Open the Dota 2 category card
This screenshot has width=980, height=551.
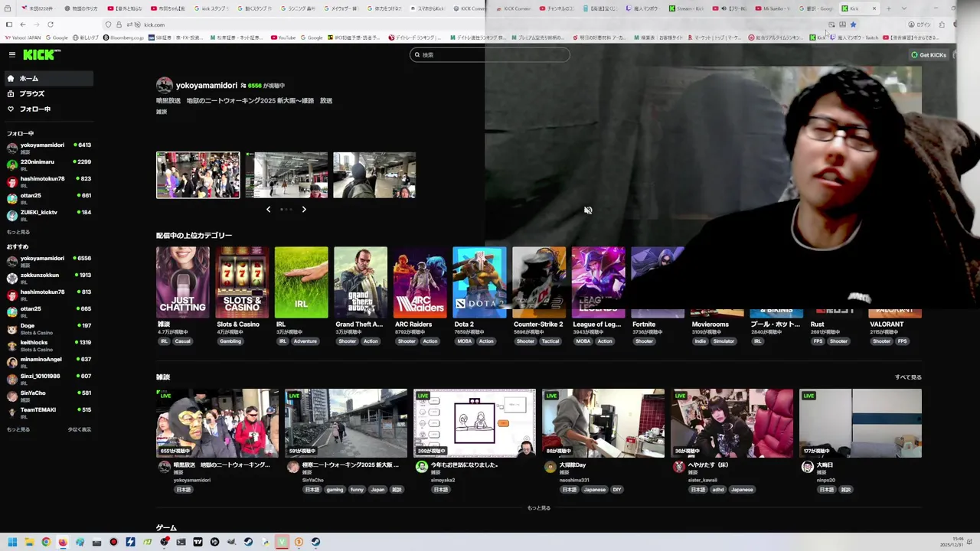point(479,282)
